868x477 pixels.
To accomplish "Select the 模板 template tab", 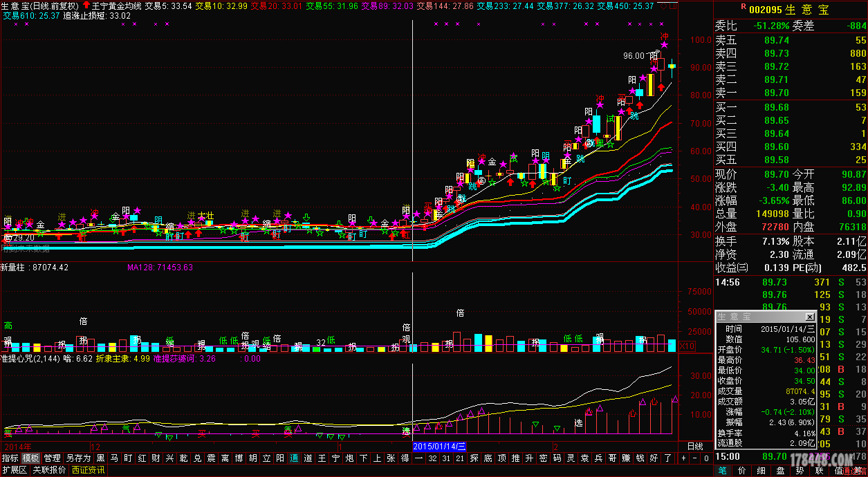I will tap(30, 458).
